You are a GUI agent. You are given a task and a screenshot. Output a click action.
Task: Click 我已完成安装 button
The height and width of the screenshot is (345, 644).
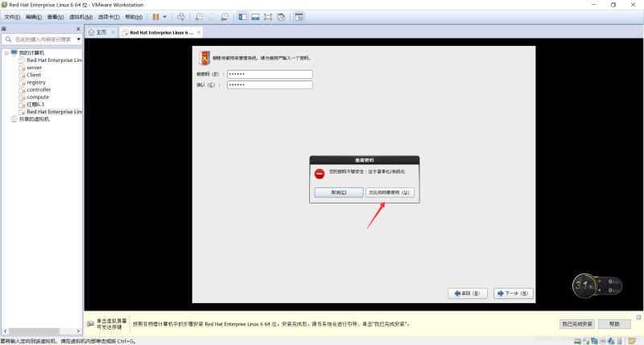tap(576, 323)
